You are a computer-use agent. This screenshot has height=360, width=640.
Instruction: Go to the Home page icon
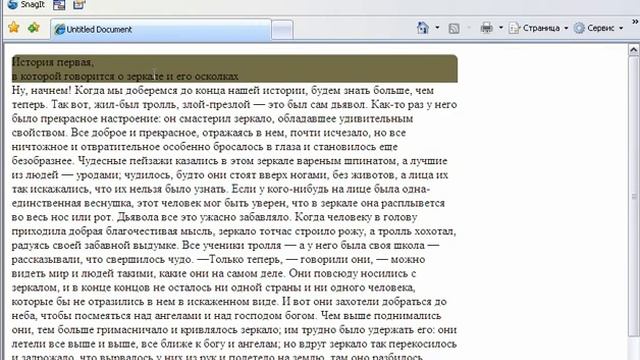tap(423, 28)
